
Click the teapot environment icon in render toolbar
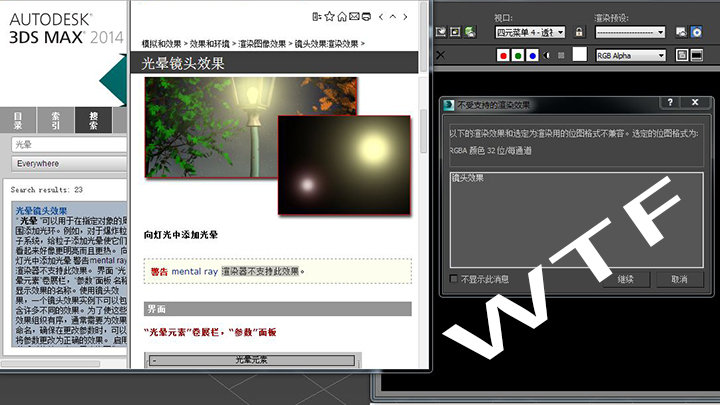coord(470,32)
